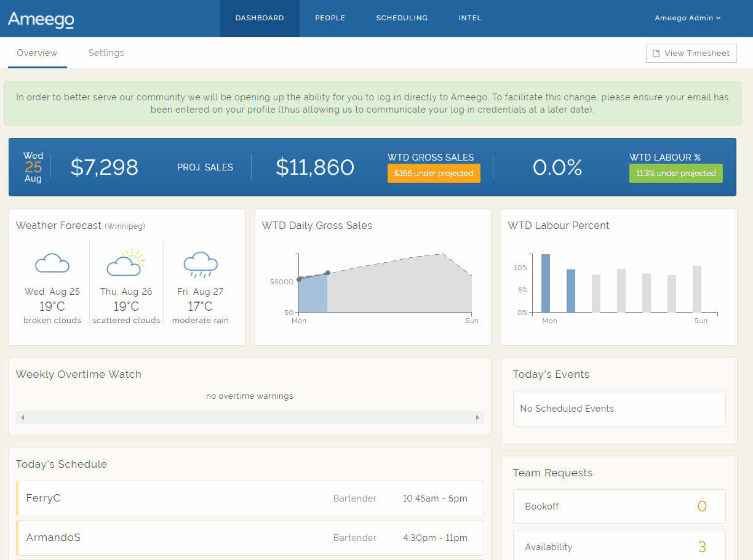Open the Ameego Admin account dropdown
753x560 pixels.
687,18
